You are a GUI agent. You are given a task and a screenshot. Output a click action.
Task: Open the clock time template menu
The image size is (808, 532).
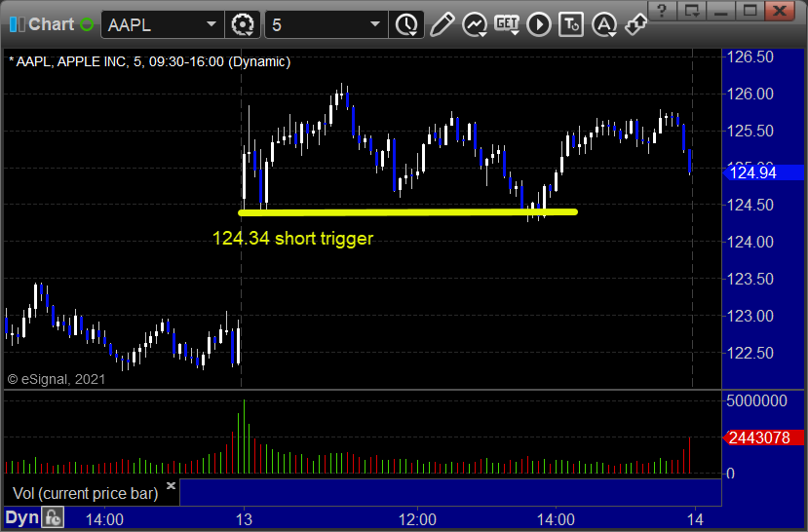click(406, 24)
